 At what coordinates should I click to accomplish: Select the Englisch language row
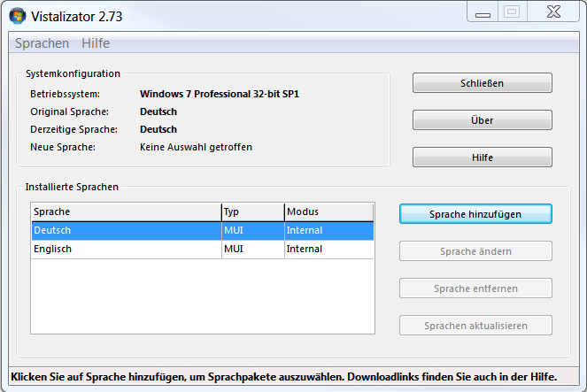pos(124,250)
